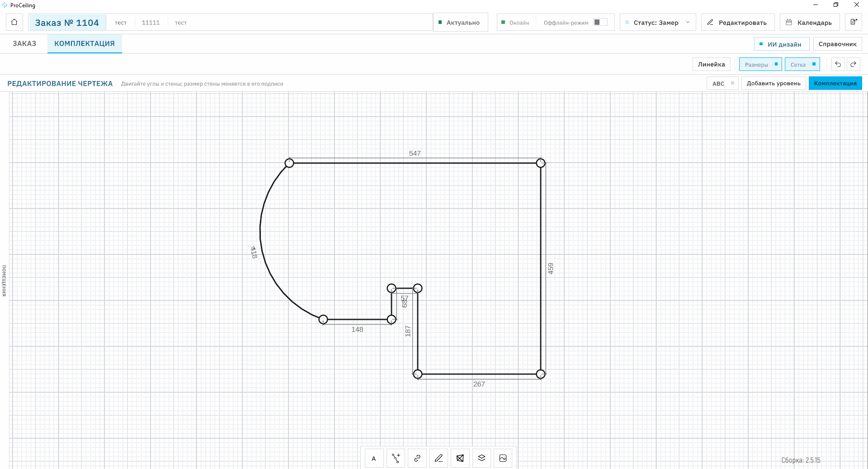Click the layers stack icon

click(481, 458)
